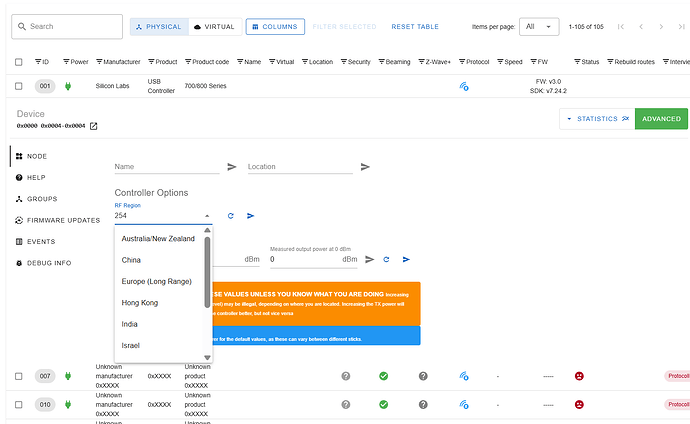The height and width of the screenshot is (424, 690).
Task: Send the Name value
Action: (x=232, y=167)
